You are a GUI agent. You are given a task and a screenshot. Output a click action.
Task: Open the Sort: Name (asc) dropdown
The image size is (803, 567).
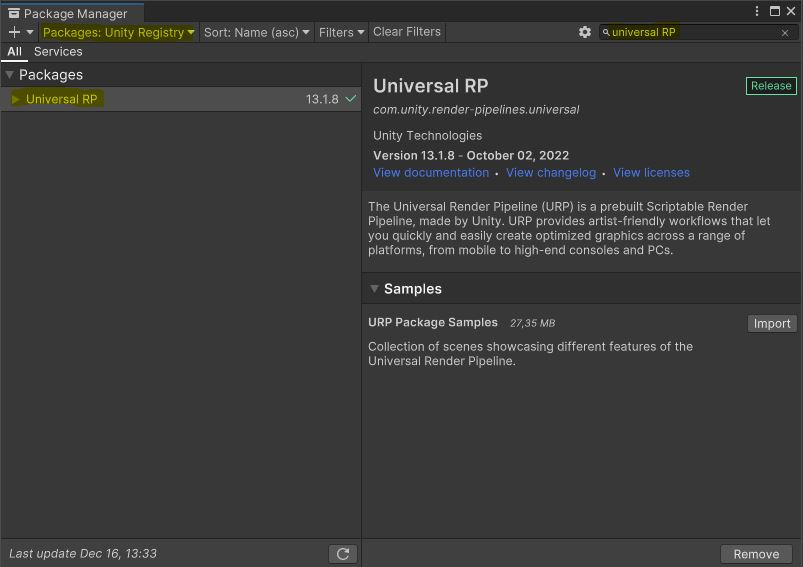[257, 32]
